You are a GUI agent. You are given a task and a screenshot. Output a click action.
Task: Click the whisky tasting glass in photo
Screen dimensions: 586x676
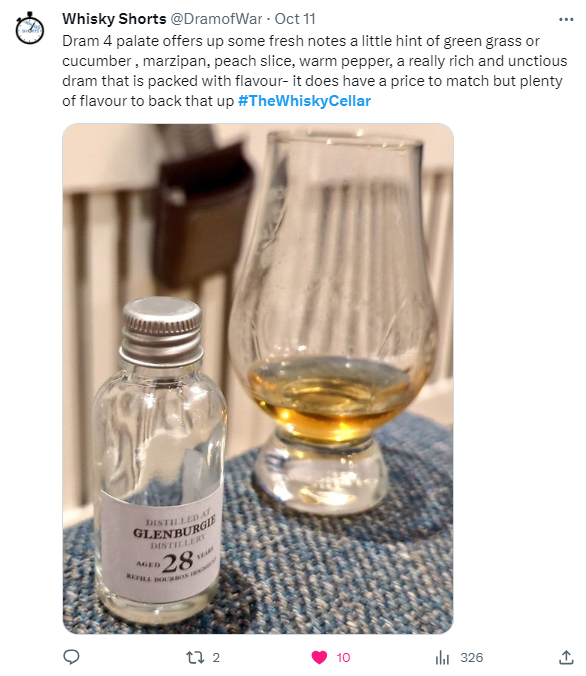tap(332, 321)
